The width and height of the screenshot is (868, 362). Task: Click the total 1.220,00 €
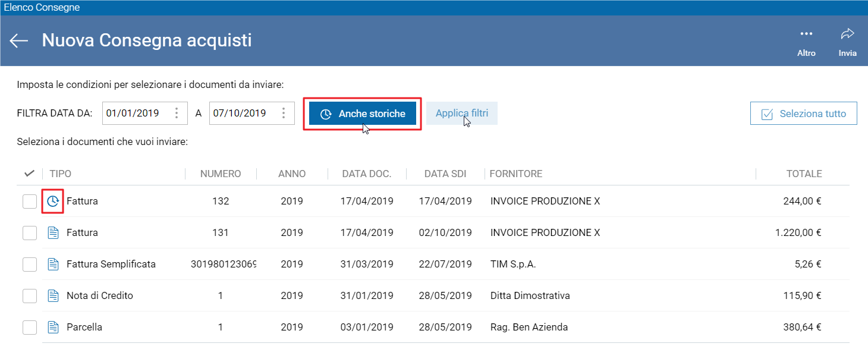coord(798,233)
